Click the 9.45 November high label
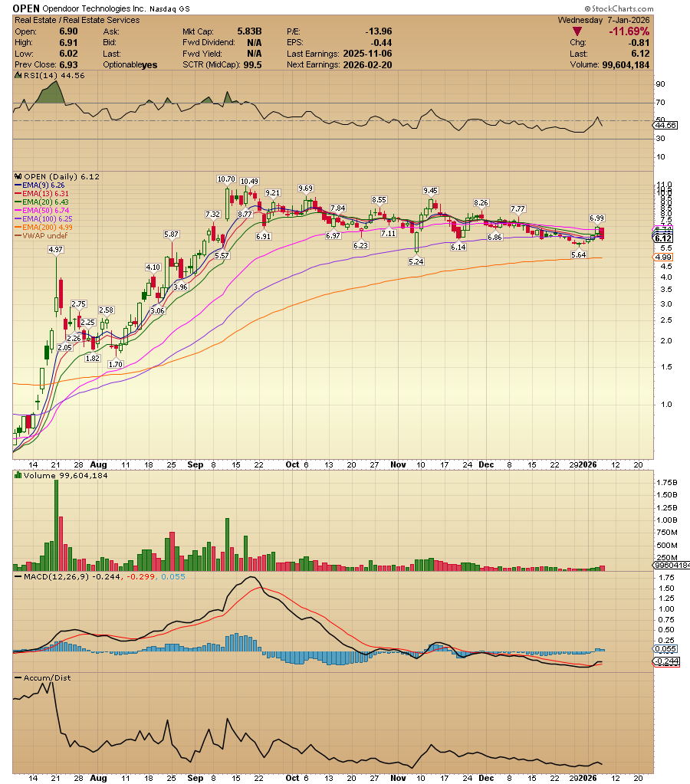The width and height of the screenshot is (690, 784). (430, 191)
